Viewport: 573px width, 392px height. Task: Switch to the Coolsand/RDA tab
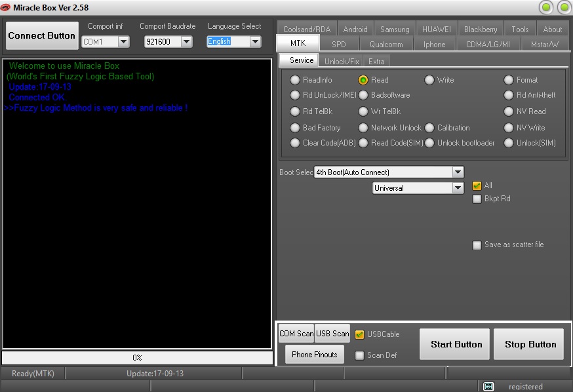tap(307, 29)
